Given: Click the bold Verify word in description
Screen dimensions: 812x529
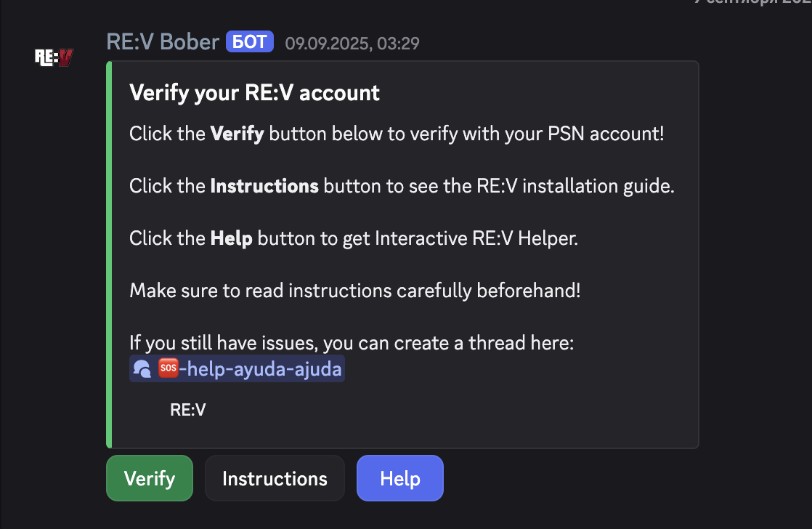Looking at the screenshot, I should pos(237,134).
